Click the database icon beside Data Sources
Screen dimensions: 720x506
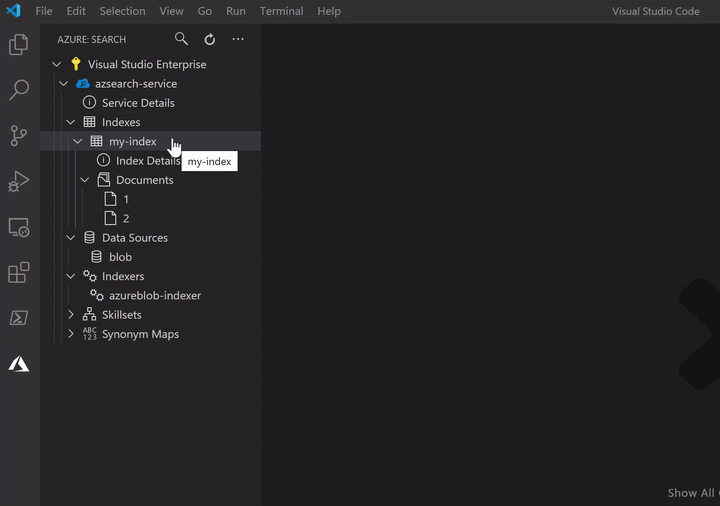(x=89, y=237)
